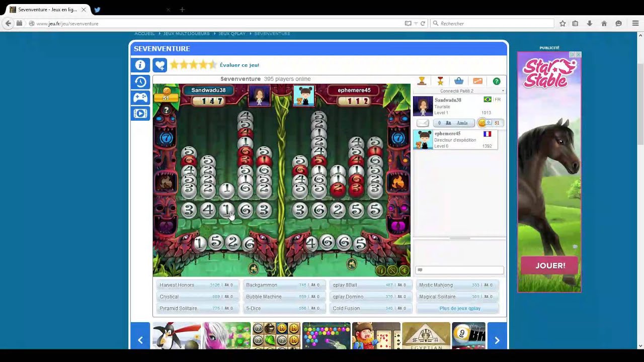Click the chat message input field
Viewport: 644px width, 362px height.
pyautogui.click(x=459, y=270)
